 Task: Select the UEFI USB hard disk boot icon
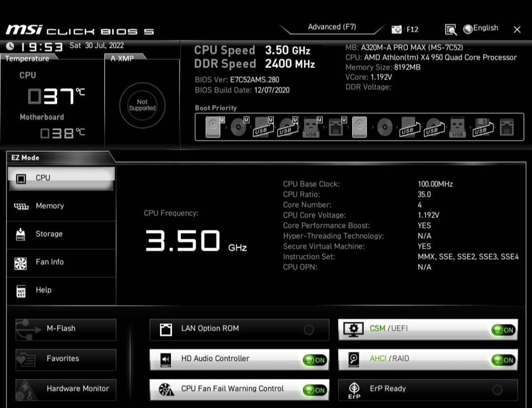pos(264,127)
